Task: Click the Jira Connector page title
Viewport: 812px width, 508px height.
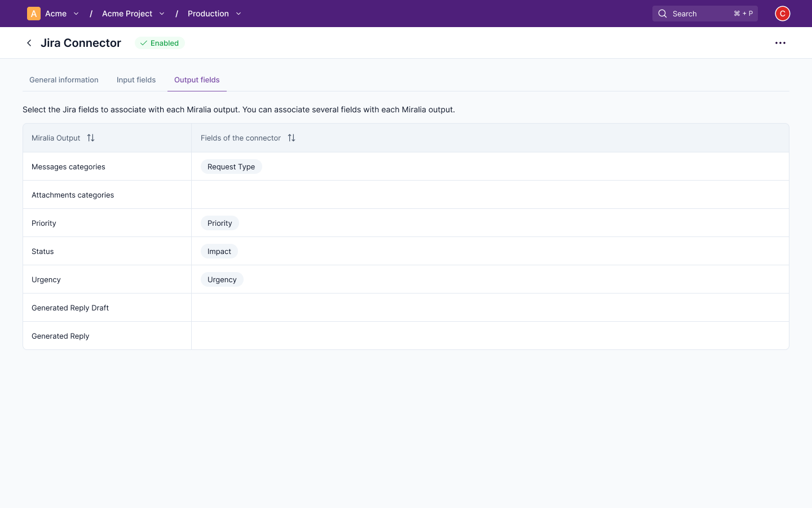Action: point(81,43)
